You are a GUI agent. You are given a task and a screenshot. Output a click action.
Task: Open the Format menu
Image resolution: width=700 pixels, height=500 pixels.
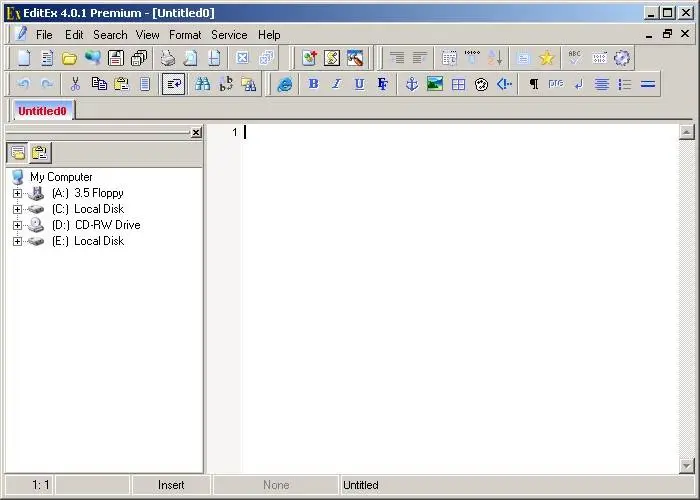pyautogui.click(x=185, y=35)
